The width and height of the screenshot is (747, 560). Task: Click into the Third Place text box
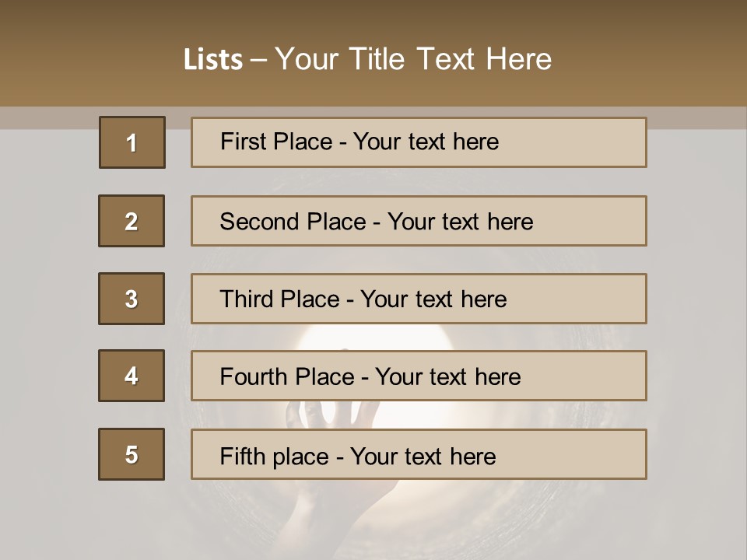click(419, 299)
